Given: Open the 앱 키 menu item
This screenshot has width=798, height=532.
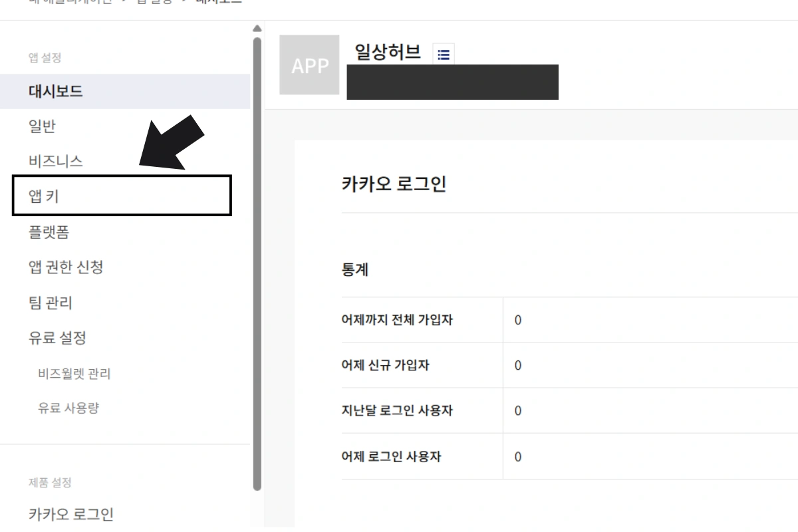Looking at the screenshot, I should coord(45,196).
